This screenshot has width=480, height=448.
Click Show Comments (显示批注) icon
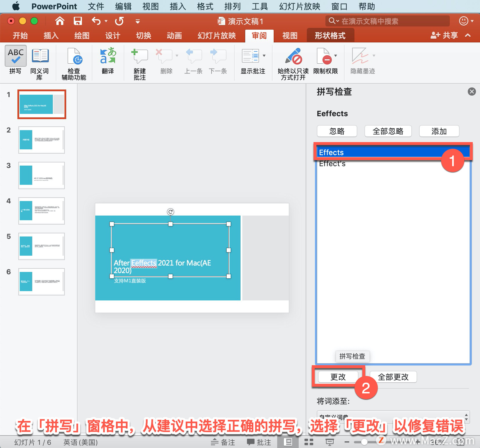pyautogui.click(x=250, y=56)
